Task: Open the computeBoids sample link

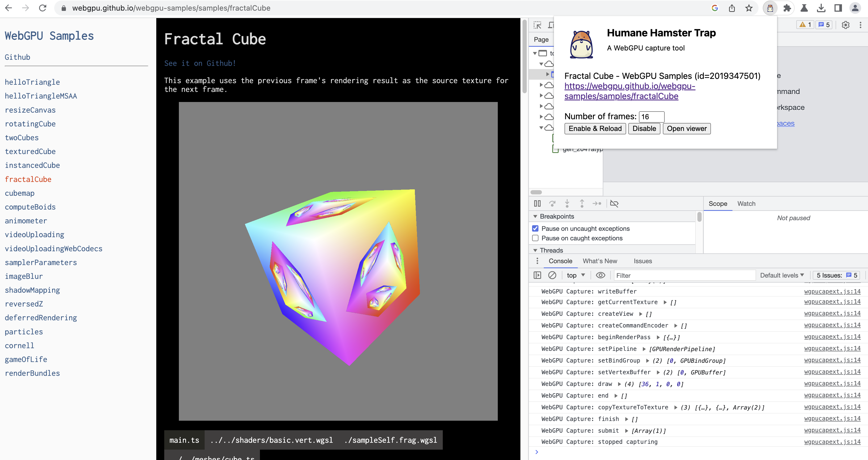Action: tap(30, 207)
